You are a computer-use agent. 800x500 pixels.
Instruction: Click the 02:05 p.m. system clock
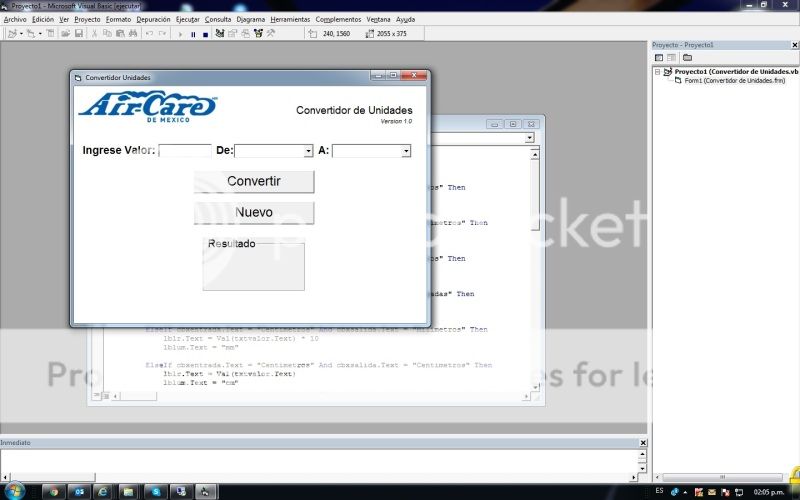768,492
